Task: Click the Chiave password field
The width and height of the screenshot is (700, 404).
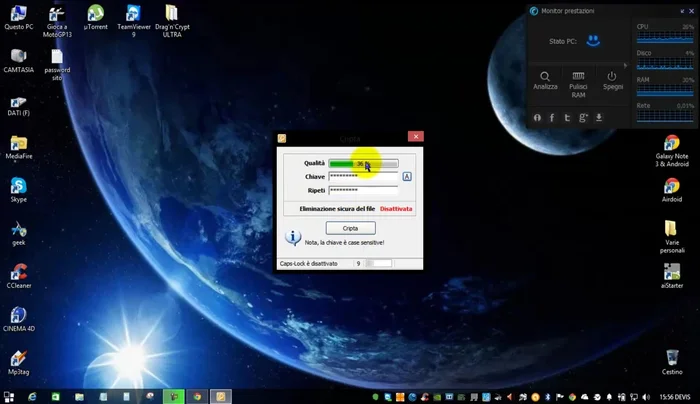Action: (363, 177)
